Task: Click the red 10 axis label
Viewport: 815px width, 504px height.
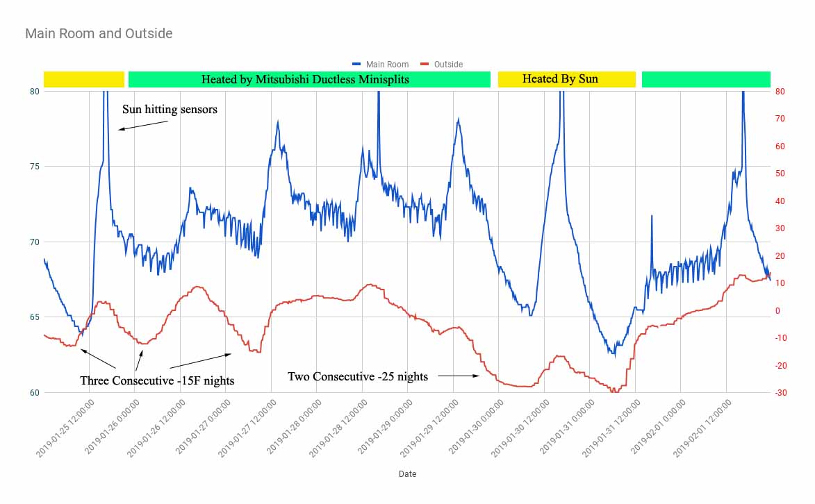Action: coord(780,283)
